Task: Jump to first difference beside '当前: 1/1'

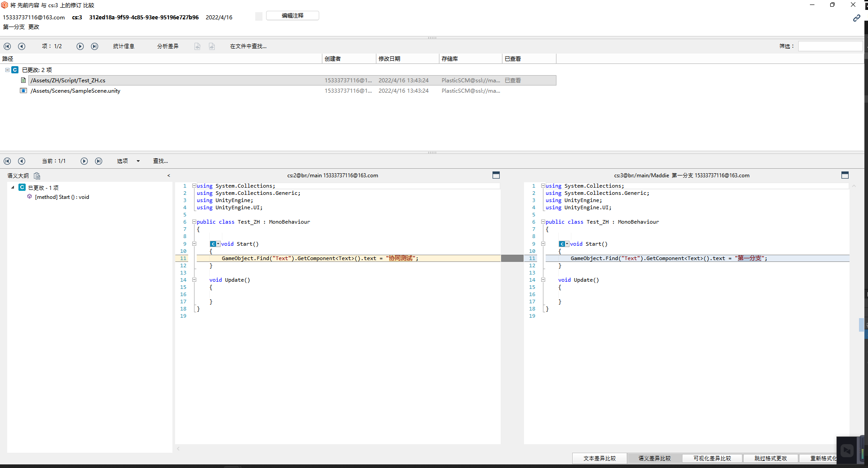Action: (7, 161)
